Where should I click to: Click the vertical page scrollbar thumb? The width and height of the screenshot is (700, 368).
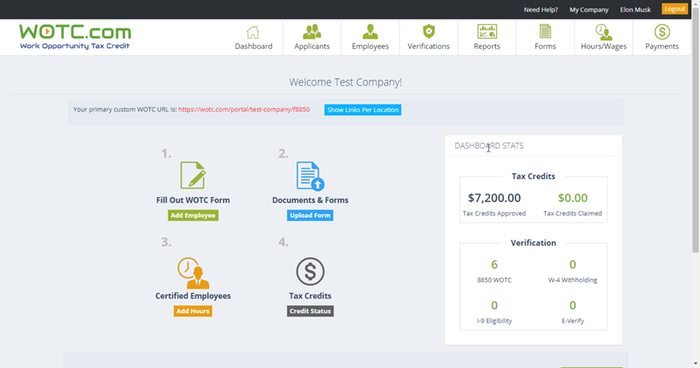click(696, 130)
